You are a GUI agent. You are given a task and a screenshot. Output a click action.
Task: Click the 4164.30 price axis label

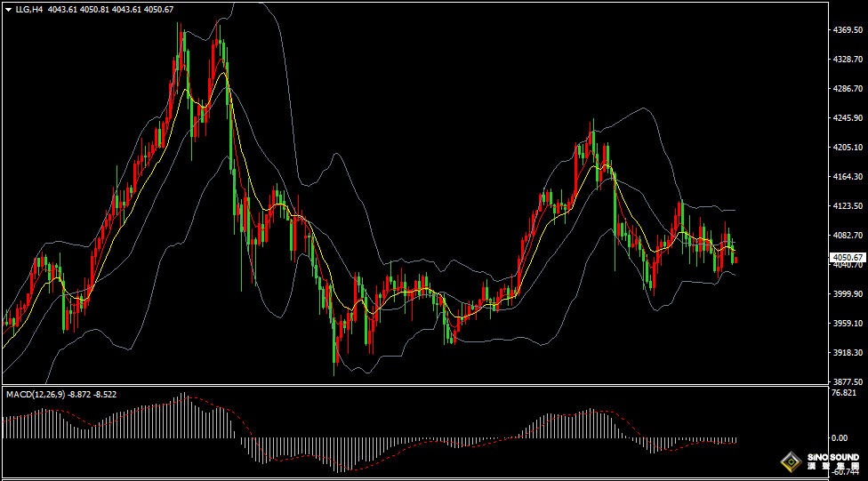click(x=847, y=177)
